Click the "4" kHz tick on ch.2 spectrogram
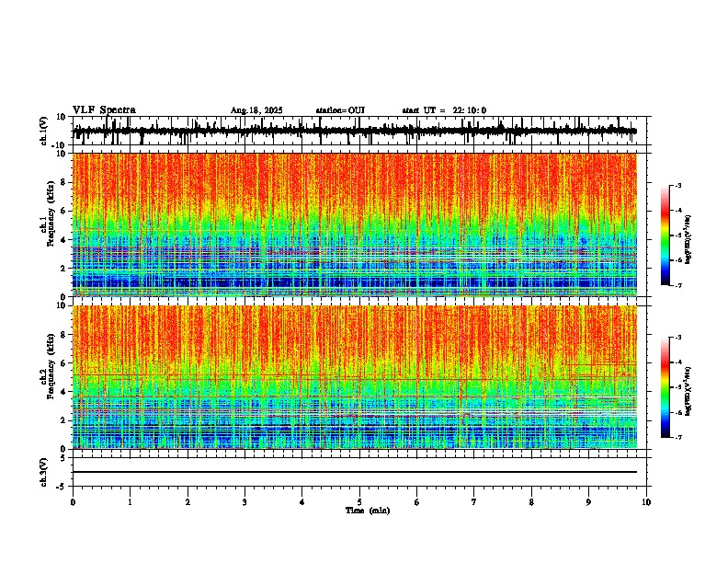 64,392
